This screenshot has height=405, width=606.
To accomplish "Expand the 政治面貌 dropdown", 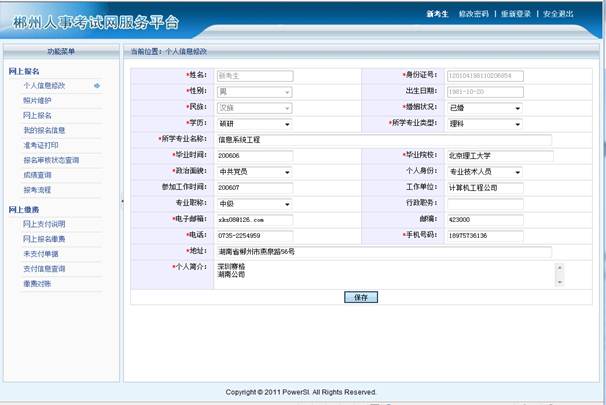I will tap(287, 172).
